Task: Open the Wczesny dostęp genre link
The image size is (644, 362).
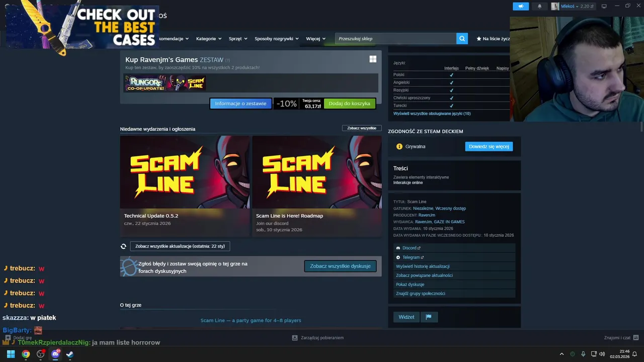Action: coord(451,208)
